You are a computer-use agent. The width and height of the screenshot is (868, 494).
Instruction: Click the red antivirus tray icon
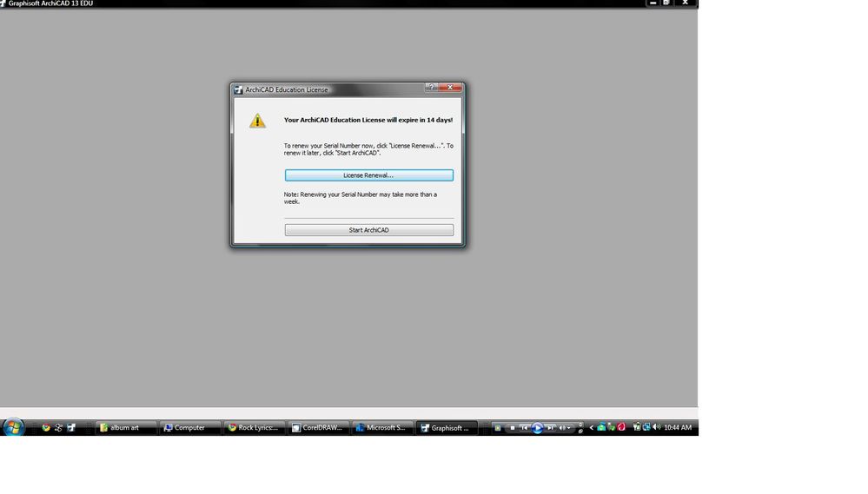[x=621, y=427]
